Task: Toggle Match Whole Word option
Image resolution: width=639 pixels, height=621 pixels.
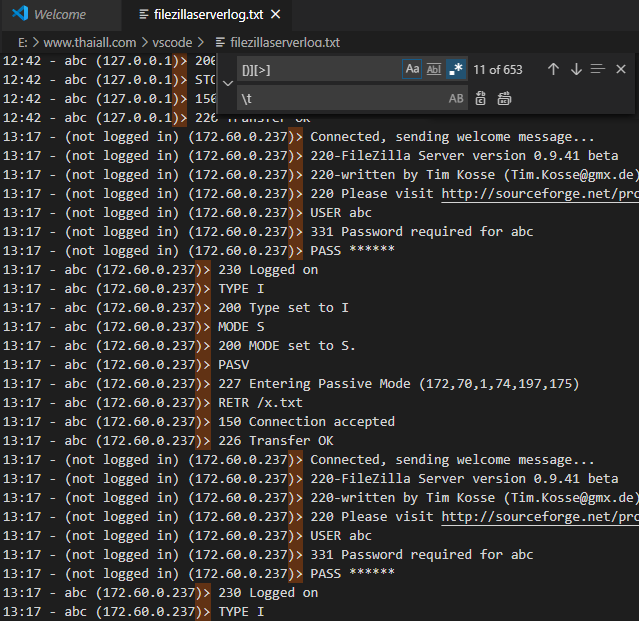Action: pyautogui.click(x=434, y=69)
